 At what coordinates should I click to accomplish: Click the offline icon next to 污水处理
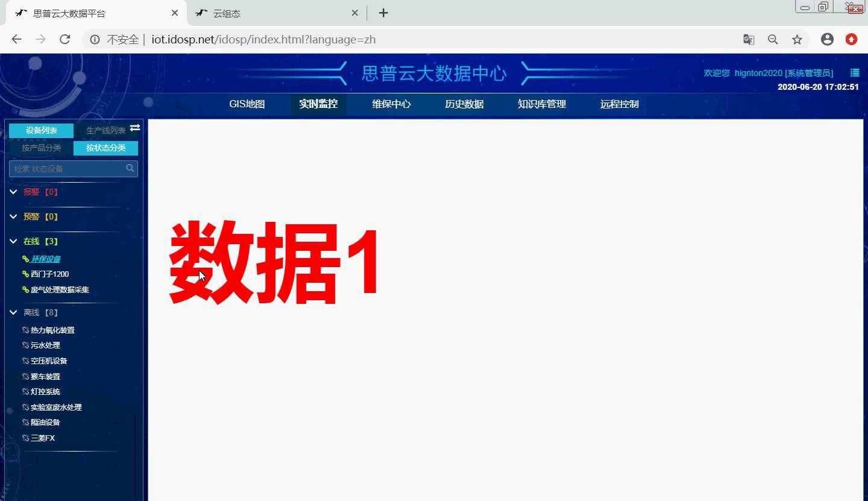25,345
